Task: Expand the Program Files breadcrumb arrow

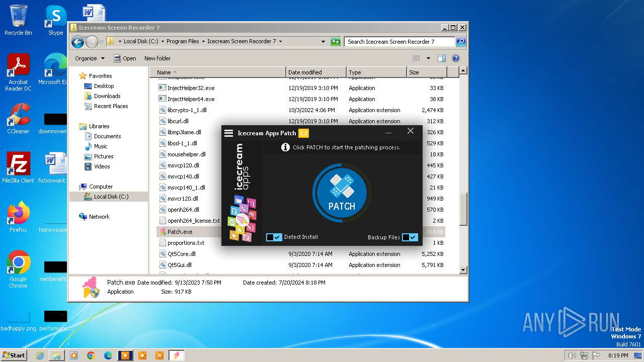Action: 203,42
